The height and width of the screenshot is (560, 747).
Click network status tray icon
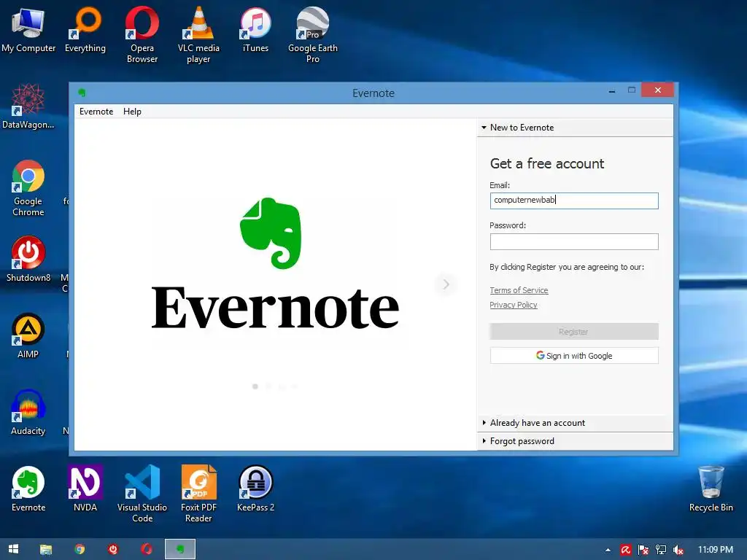click(x=661, y=550)
